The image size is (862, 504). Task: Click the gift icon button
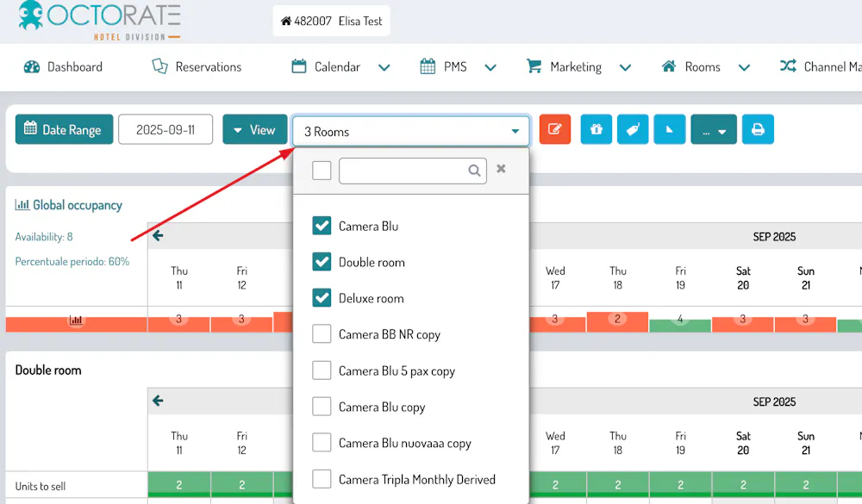pyautogui.click(x=596, y=129)
